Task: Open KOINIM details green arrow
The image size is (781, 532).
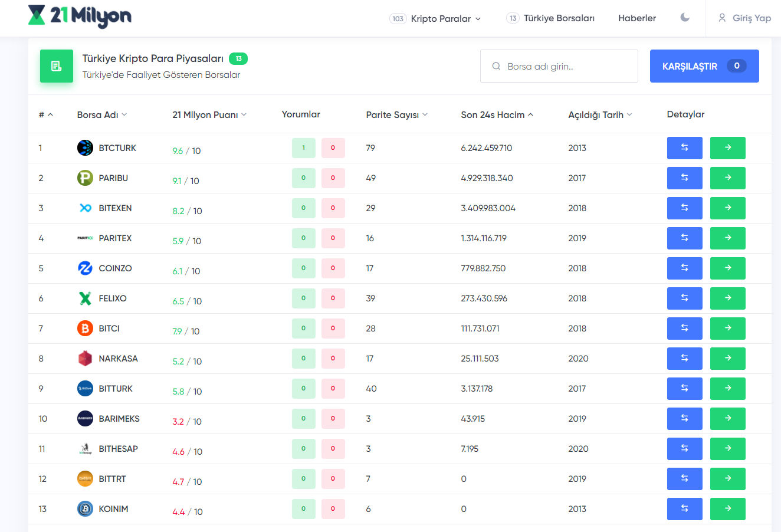Action: 727,509
